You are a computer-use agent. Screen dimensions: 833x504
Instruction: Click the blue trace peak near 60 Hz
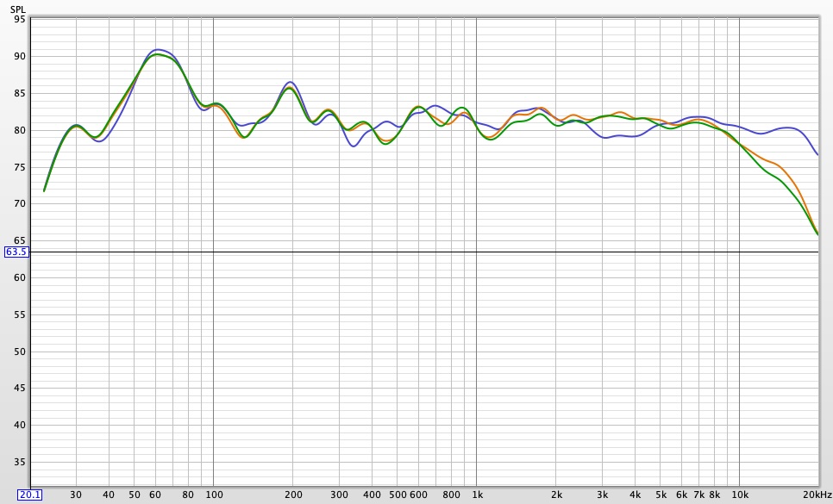pos(157,50)
